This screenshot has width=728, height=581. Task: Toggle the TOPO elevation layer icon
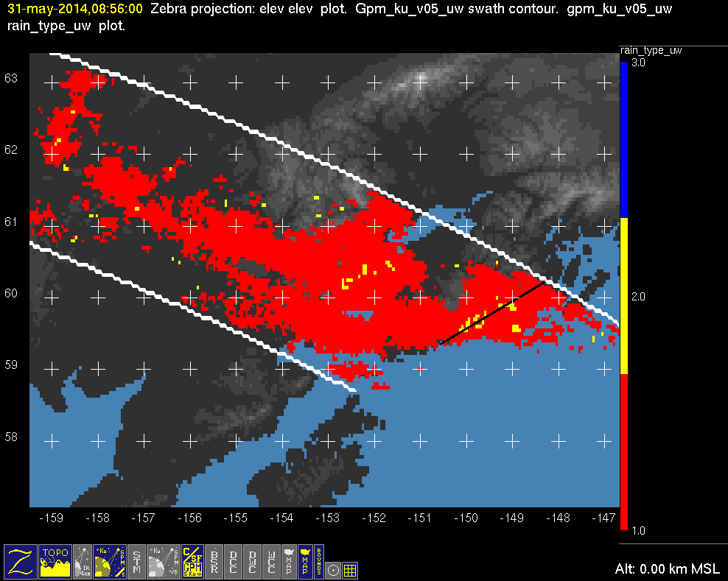[x=55, y=560]
